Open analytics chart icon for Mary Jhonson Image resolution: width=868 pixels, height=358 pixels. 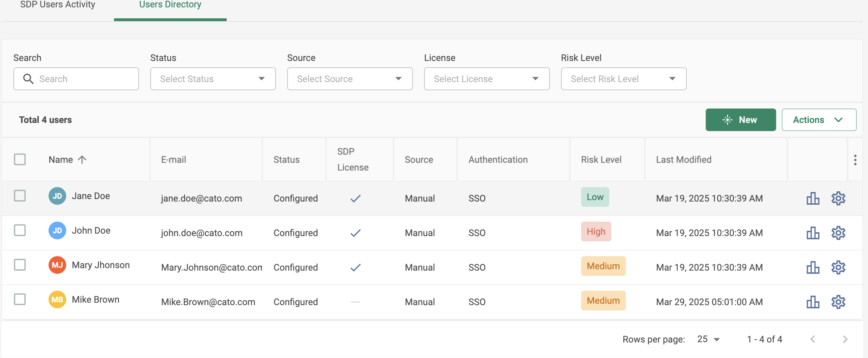coord(813,267)
